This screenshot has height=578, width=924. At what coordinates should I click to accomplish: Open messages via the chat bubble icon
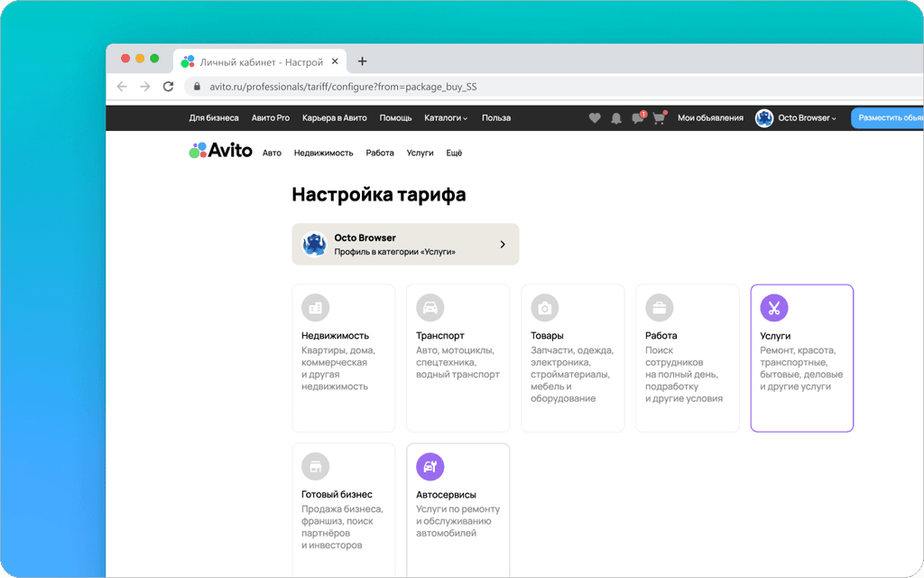(638, 117)
